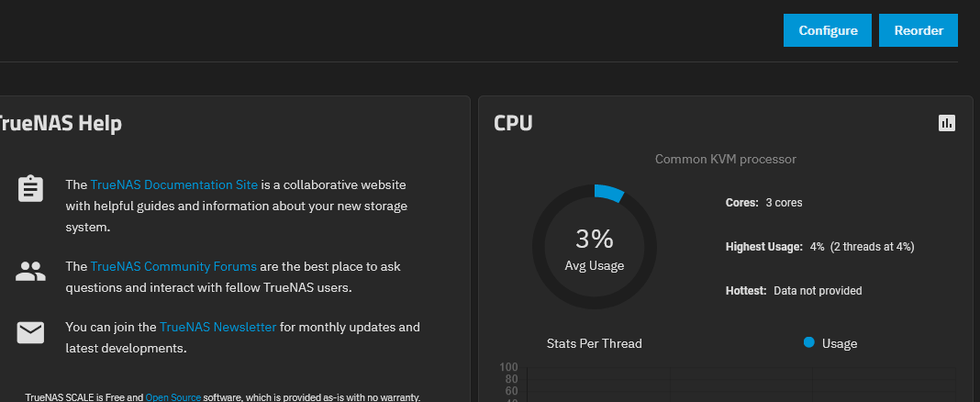Image resolution: width=980 pixels, height=402 pixels.
Task: Click the Highest Usage stat
Action: [820, 247]
